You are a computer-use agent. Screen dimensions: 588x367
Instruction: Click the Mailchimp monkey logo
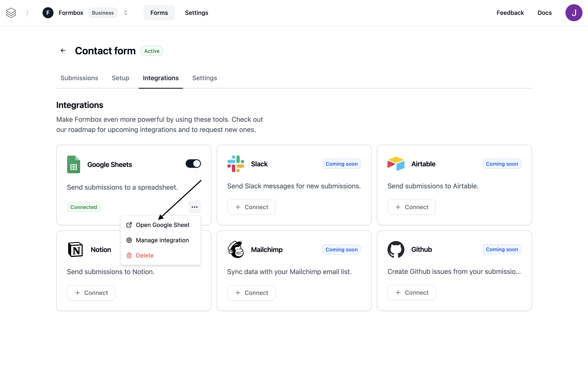click(x=235, y=249)
